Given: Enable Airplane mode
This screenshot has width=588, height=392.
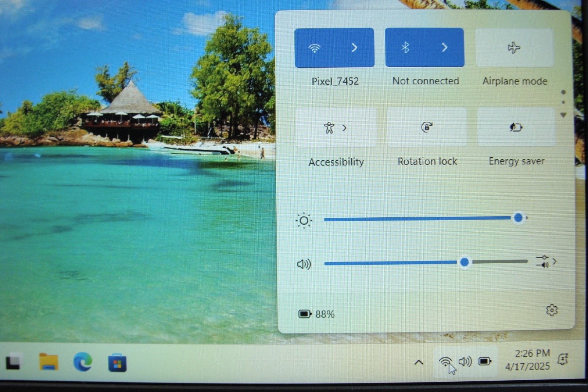Looking at the screenshot, I should coord(514,48).
